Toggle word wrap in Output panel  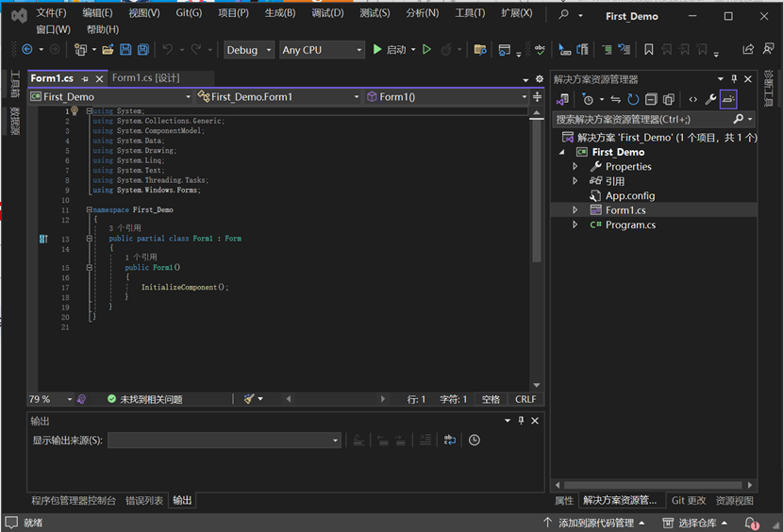pos(450,441)
